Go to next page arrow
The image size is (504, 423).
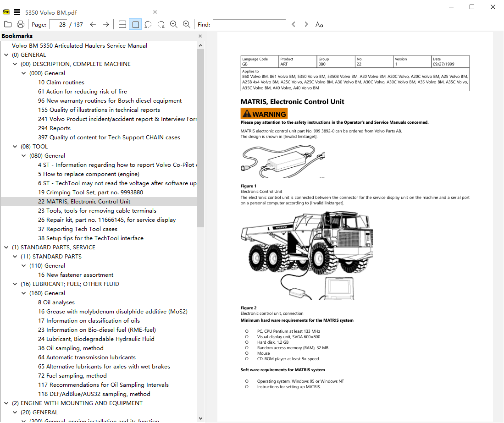(106, 24)
